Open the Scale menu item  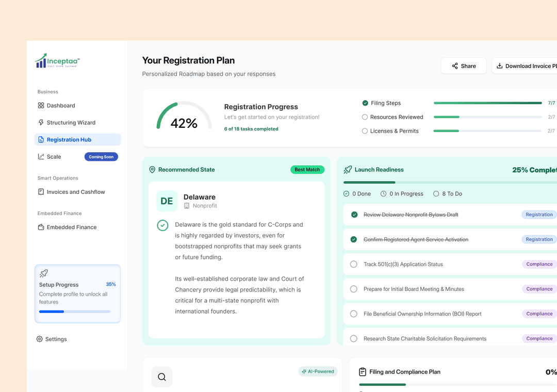[x=77, y=157]
